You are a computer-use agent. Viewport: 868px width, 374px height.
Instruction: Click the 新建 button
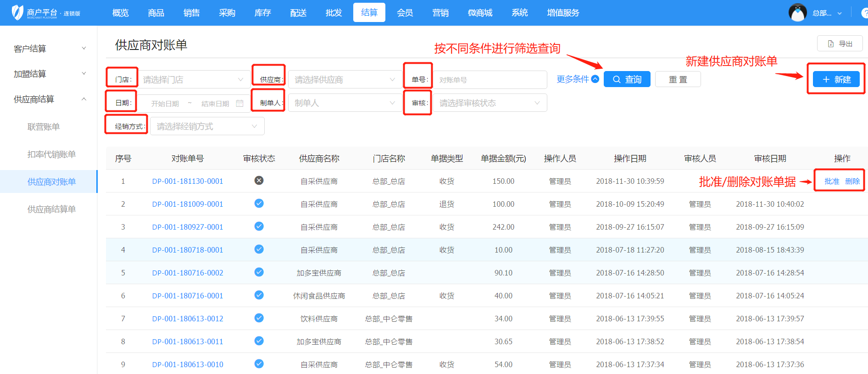(x=836, y=79)
